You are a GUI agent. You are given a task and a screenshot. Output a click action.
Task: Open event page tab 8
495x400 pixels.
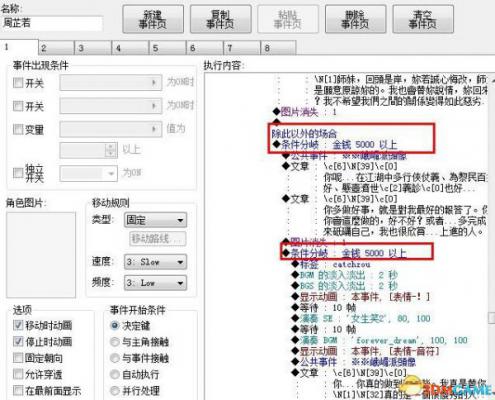(x=279, y=48)
